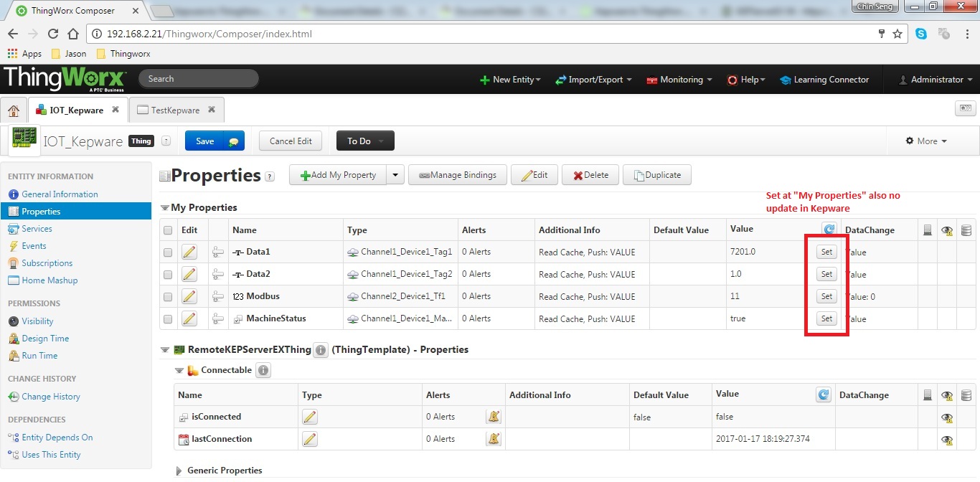Click the Save button
The height and width of the screenshot is (482, 980).
(x=204, y=141)
